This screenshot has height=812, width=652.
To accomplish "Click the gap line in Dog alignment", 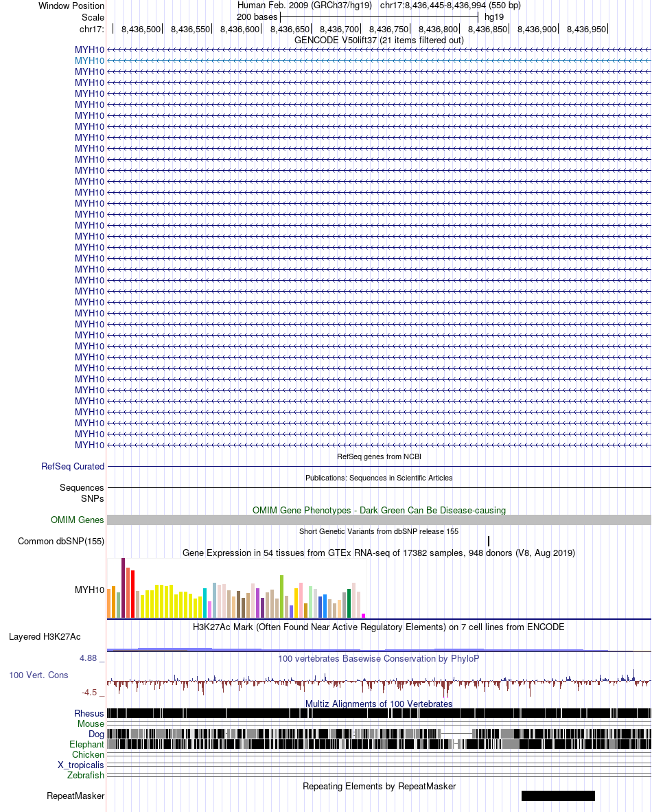I will (457, 733).
